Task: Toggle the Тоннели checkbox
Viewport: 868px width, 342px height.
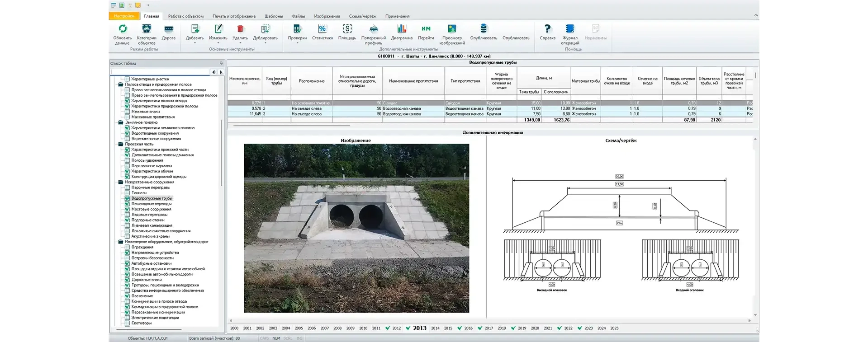Action: [128, 193]
